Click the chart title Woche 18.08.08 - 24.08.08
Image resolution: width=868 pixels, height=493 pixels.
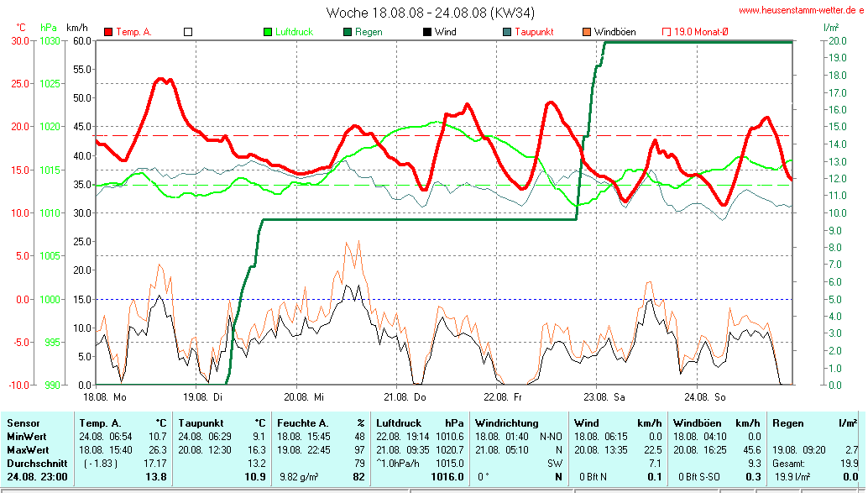coord(430,13)
